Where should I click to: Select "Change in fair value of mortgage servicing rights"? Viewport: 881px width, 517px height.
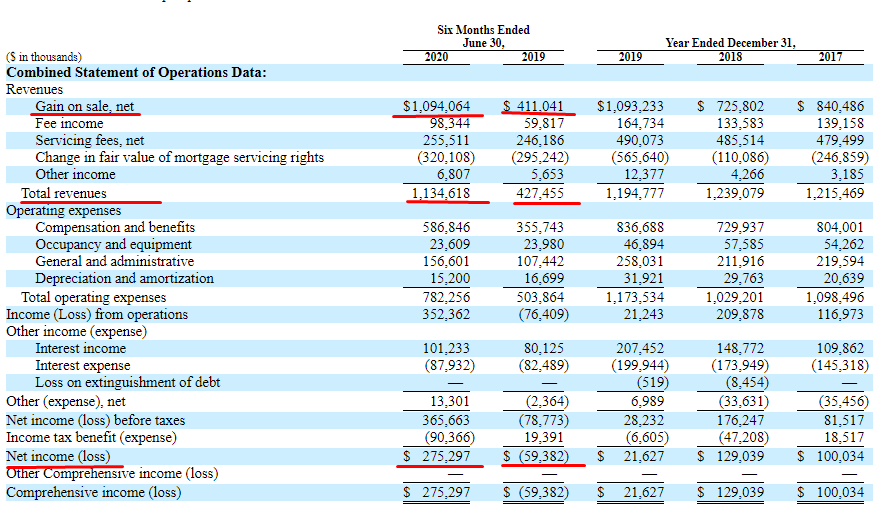pyautogui.click(x=180, y=157)
